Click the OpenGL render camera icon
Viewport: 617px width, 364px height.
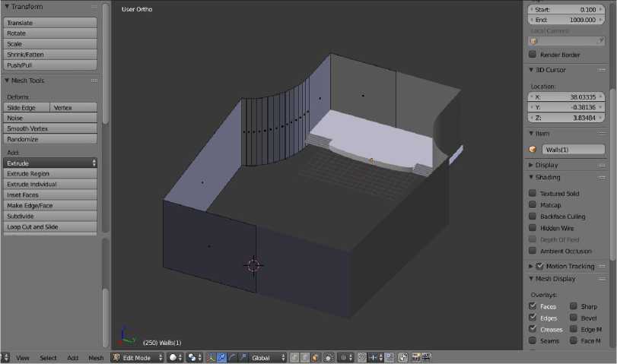tap(415, 357)
